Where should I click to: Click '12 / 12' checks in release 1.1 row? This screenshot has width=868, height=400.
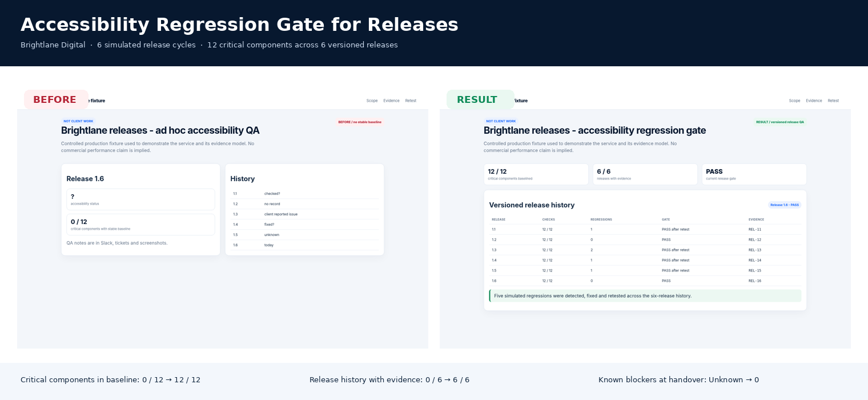click(547, 229)
